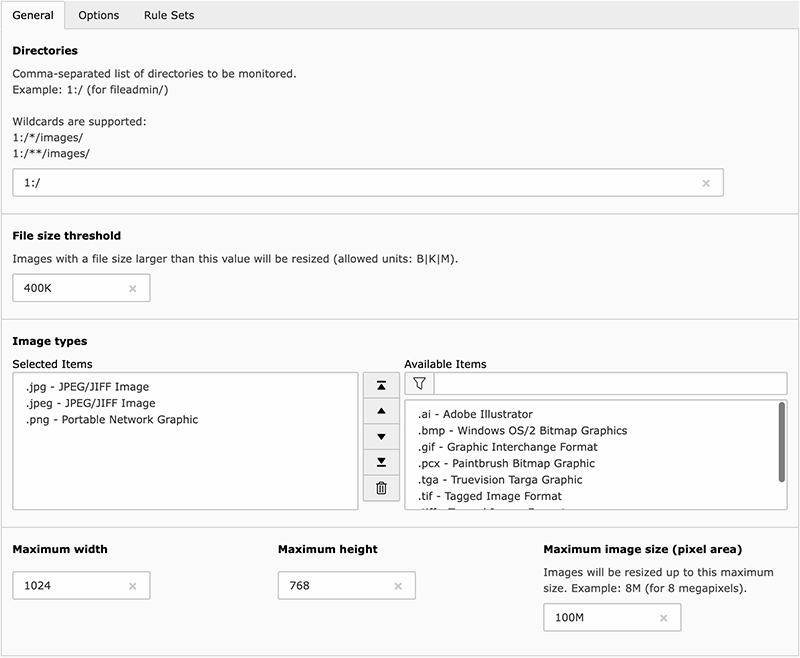Click the filter funnel icon above Available Items
800x658 pixels.
[419, 383]
